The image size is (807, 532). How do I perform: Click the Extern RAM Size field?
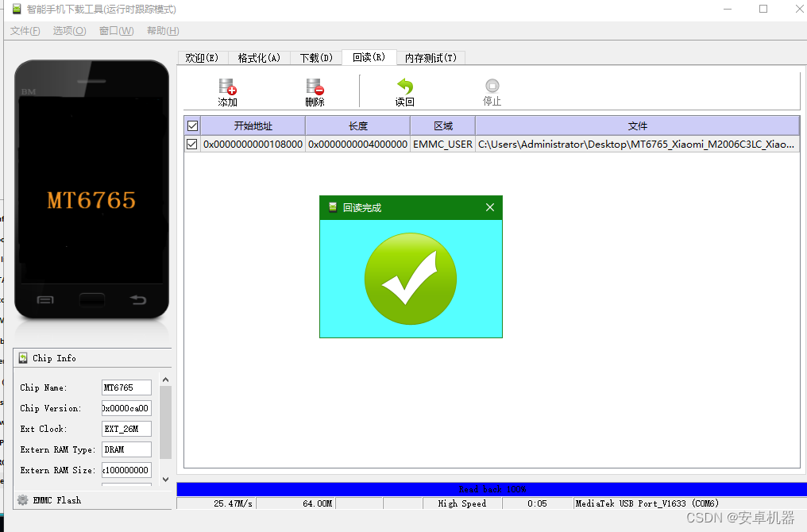click(x=126, y=470)
